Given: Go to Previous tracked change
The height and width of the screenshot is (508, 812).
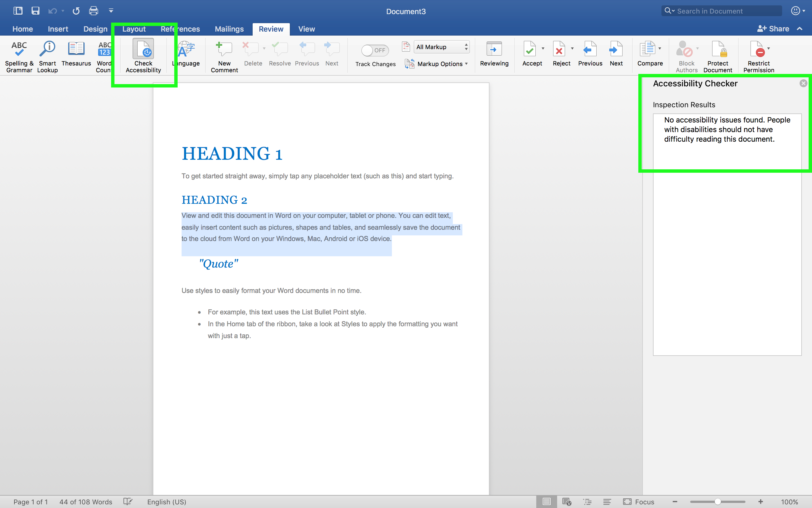Looking at the screenshot, I should [590, 54].
